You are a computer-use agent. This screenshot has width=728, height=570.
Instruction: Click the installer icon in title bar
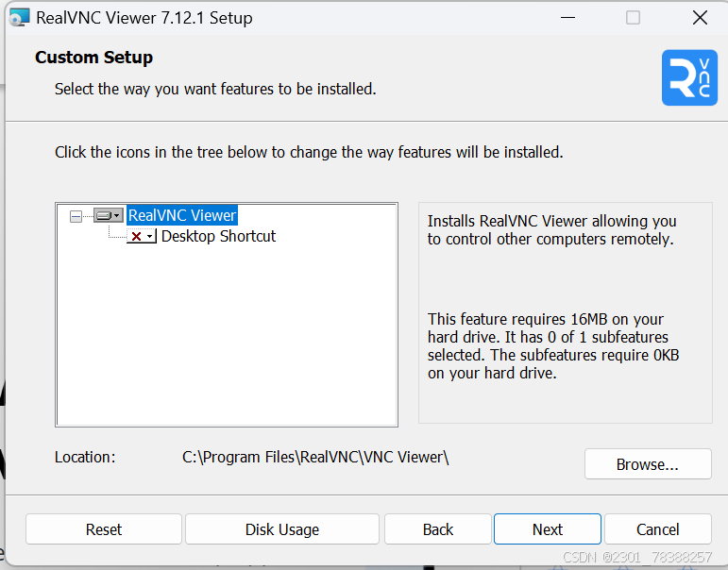coord(20,18)
